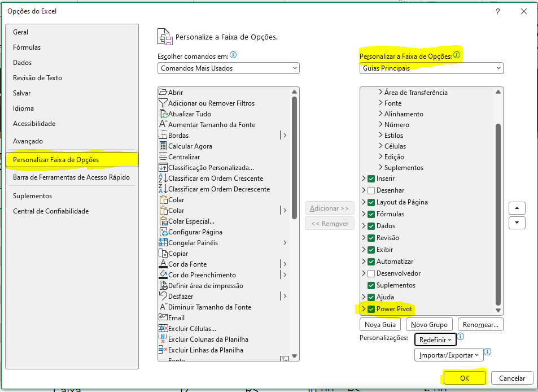
Task: Click the commands list vertical scrollbar
Action: point(294,158)
